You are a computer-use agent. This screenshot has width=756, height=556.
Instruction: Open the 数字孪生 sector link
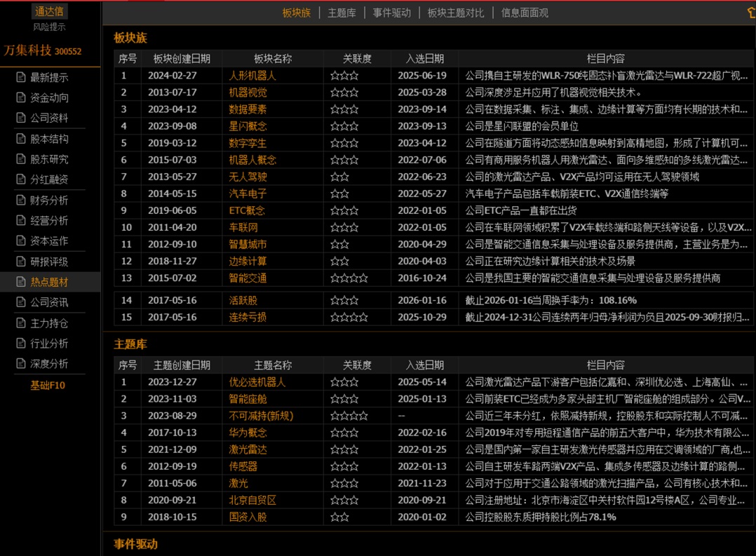(x=248, y=143)
